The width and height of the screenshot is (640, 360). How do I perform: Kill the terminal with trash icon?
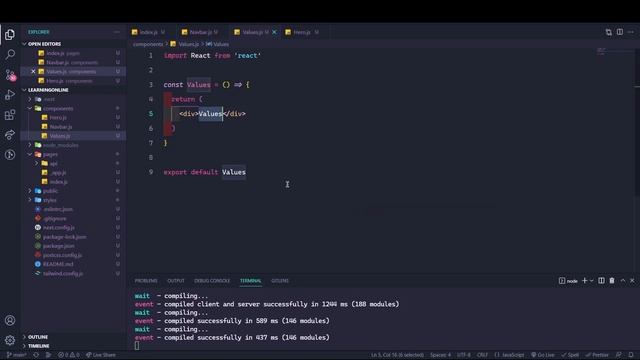612,281
